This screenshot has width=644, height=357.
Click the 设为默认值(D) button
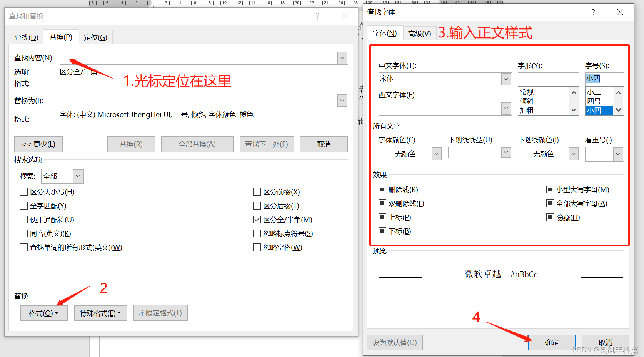395,342
